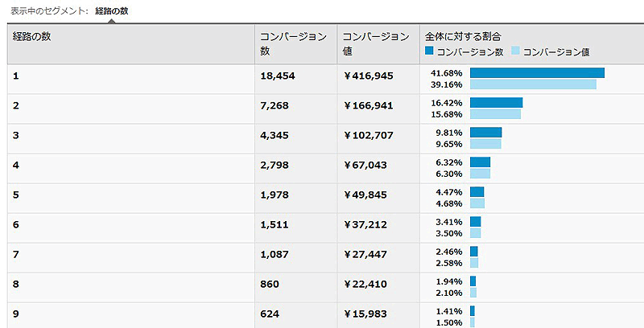Image resolution: width=644 pixels, height=328 pixels.
Task: Click the 41.68% dark blue bar
Action: point(537,73)
